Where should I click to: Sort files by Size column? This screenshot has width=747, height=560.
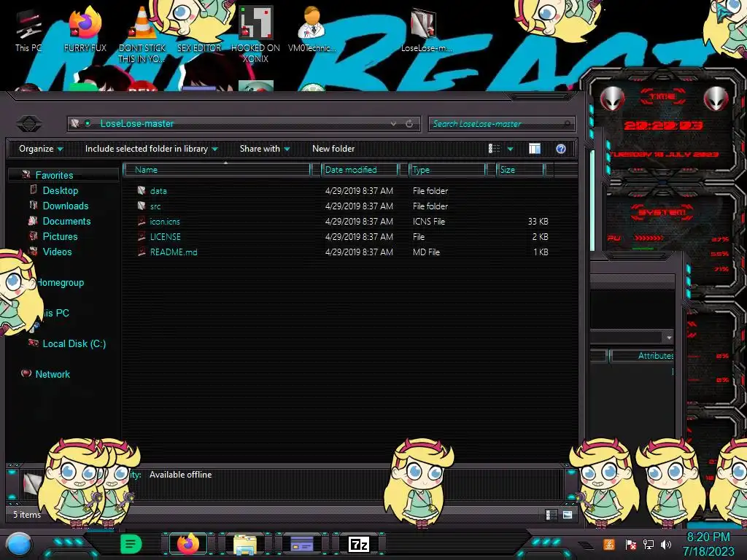[x=520, y=169]
